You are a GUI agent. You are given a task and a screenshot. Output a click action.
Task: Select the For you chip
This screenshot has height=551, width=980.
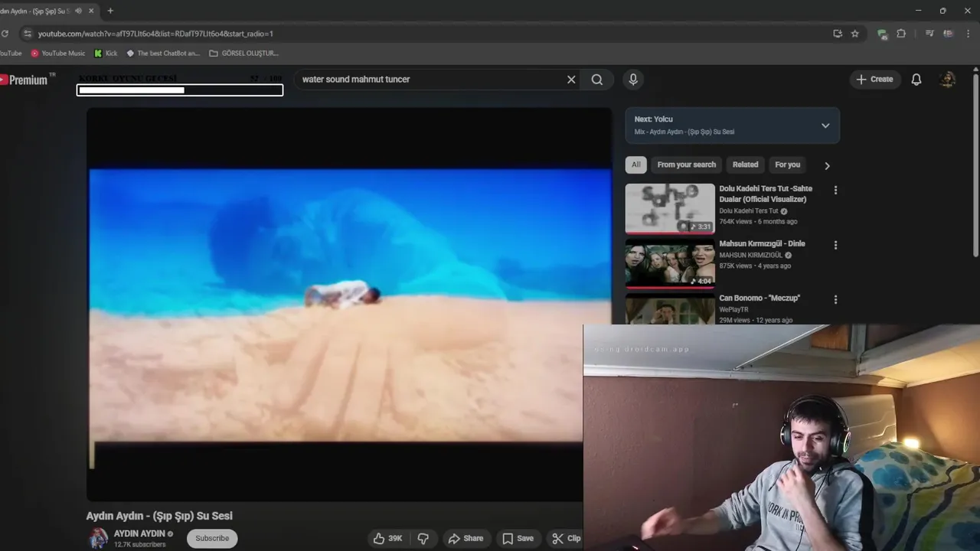click(x=787, y=165)
